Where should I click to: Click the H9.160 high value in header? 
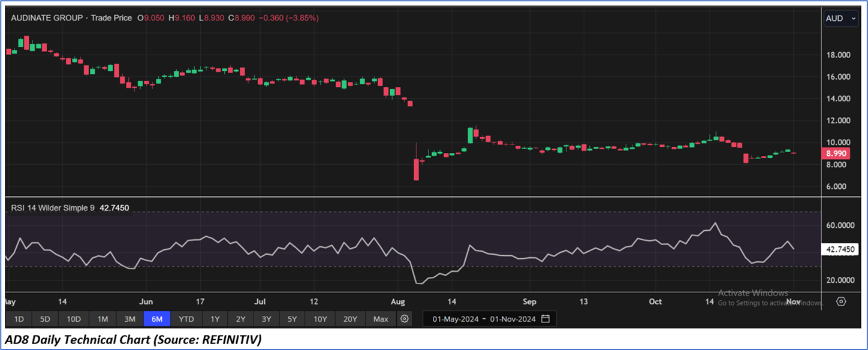click(x=182, y=18)
